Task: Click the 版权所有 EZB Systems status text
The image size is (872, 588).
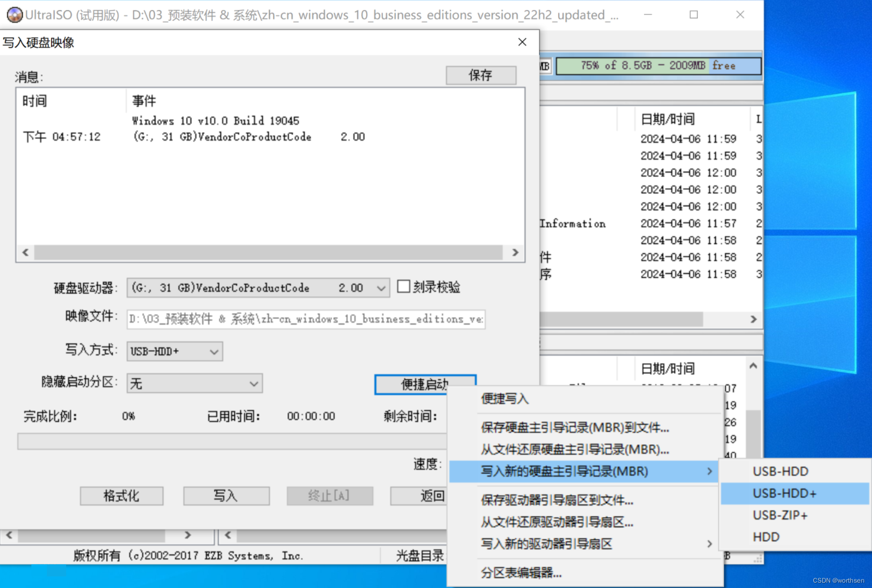Action: tap(188, 556)
